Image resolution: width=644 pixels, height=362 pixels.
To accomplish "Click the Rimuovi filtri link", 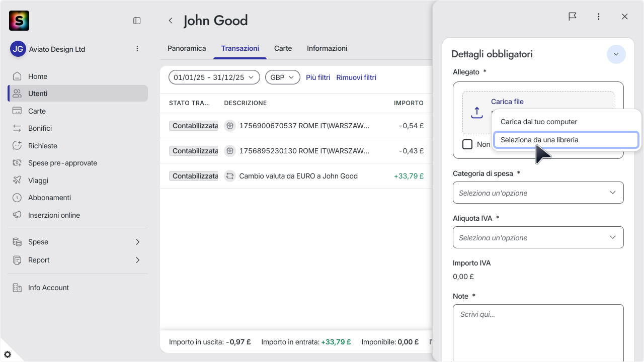I will point(356,77).
